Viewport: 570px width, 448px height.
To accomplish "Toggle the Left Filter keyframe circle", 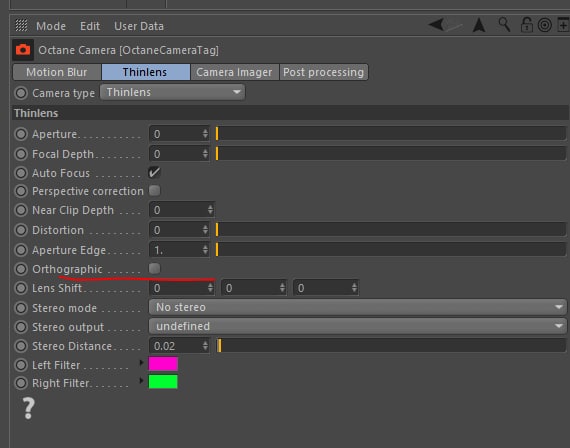I will click(21, 365).
